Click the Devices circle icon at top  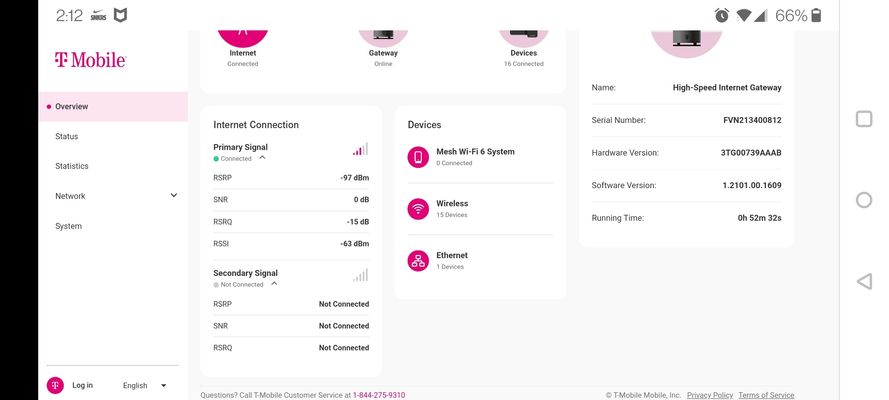(x=523, y=37)
